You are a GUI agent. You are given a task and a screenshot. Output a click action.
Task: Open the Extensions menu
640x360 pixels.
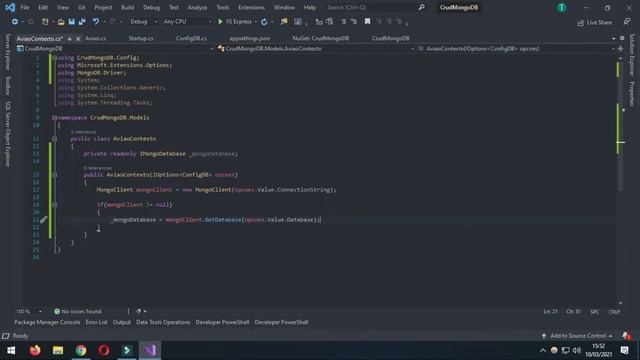coord(251,7)
